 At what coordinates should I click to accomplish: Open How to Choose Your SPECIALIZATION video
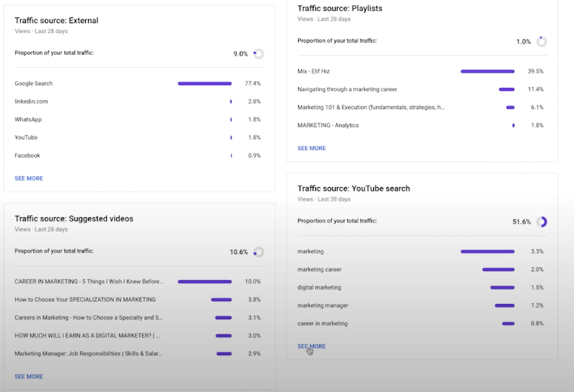(85, 300)
